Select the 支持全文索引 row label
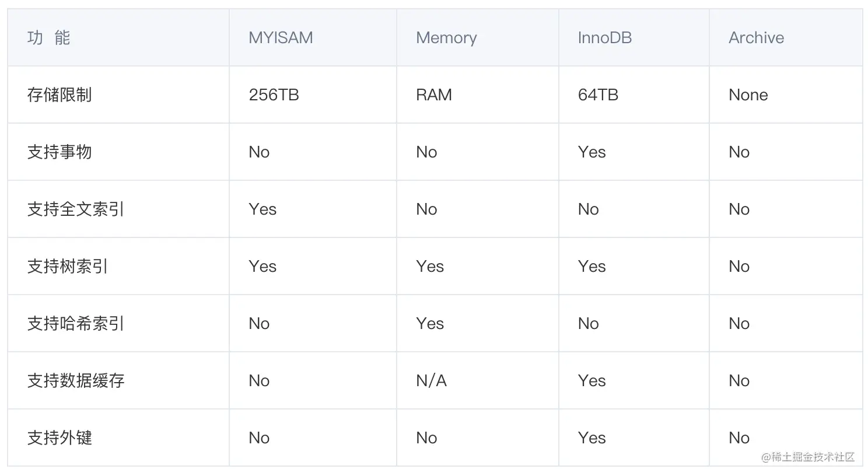 tap(76, 209)
